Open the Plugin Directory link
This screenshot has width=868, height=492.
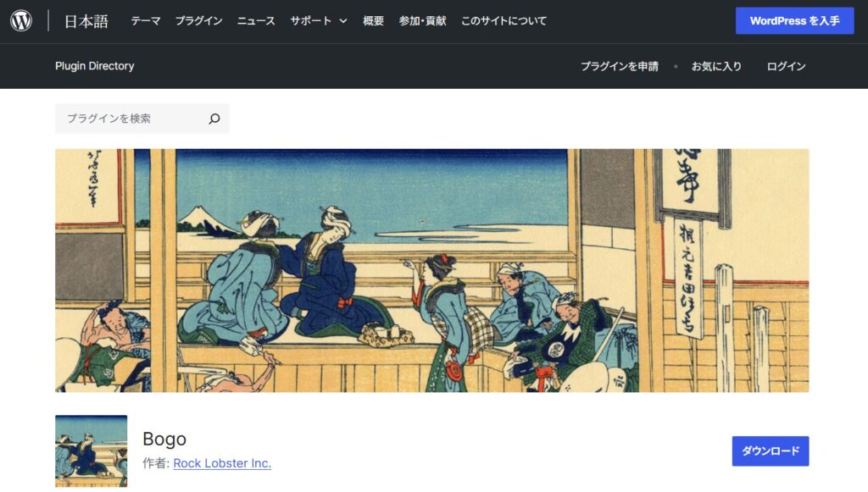click(x=95, y=66)
